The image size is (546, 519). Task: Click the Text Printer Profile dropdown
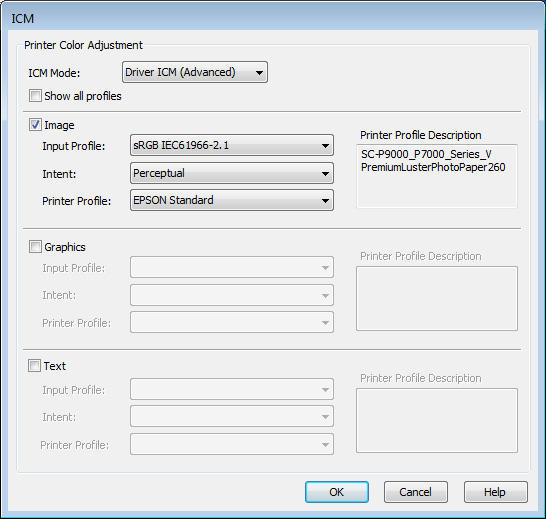[x=232, y=444]
